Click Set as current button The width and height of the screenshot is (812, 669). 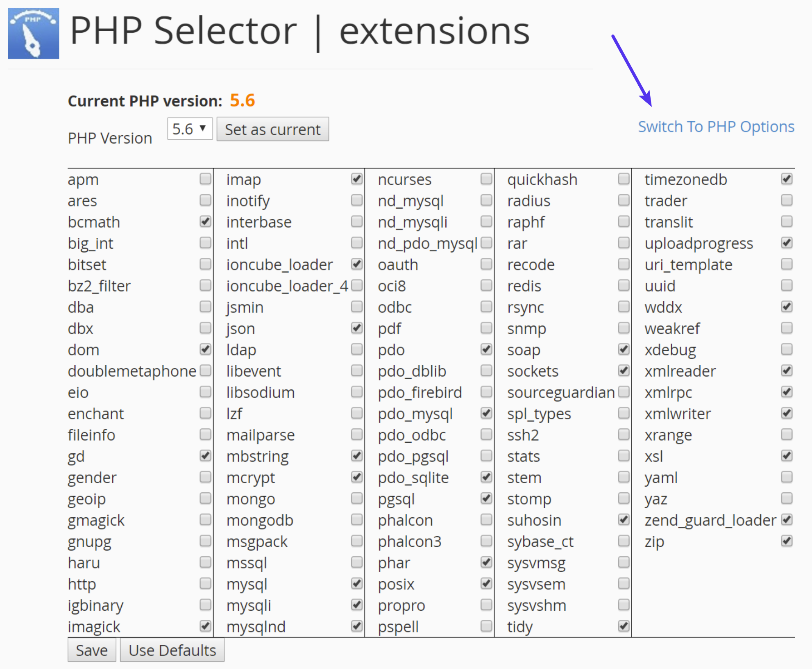pos(271,128)
